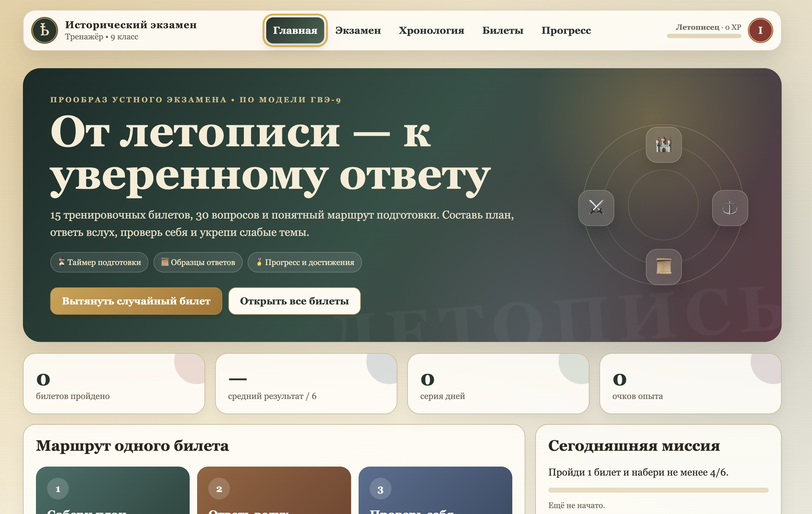
Task: Click the crossed swords icon
Action: point(596,208)
